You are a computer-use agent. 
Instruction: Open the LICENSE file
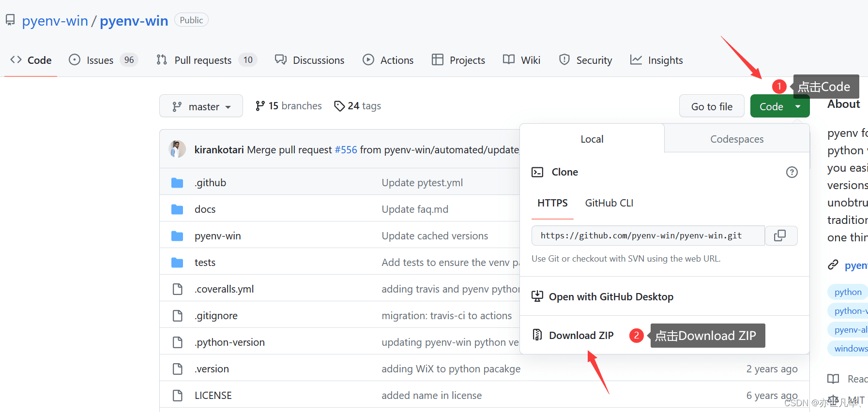(213, 396)
